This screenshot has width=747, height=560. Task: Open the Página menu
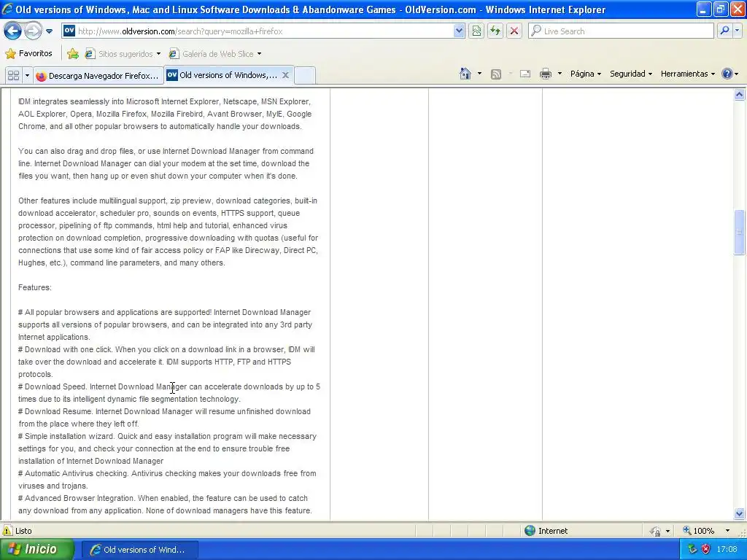pos(586,74)
